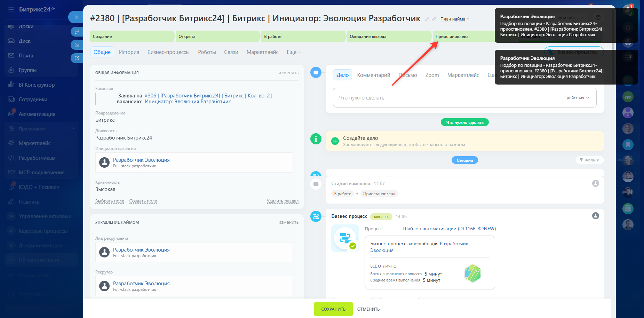Open КЭДО + Госключ in the sidebar
Viewport: 644px width, 318px height.
(x=39, y=187)
